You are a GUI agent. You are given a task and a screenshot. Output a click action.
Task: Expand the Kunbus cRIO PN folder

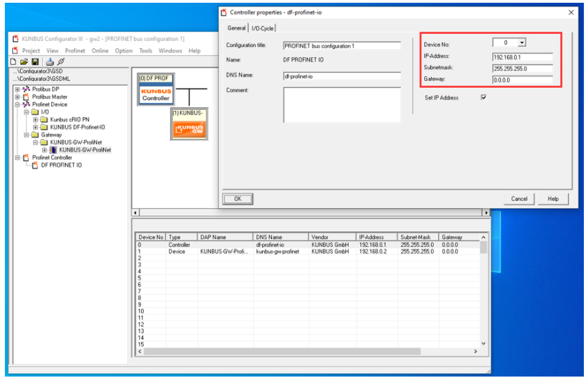(35, 120)
